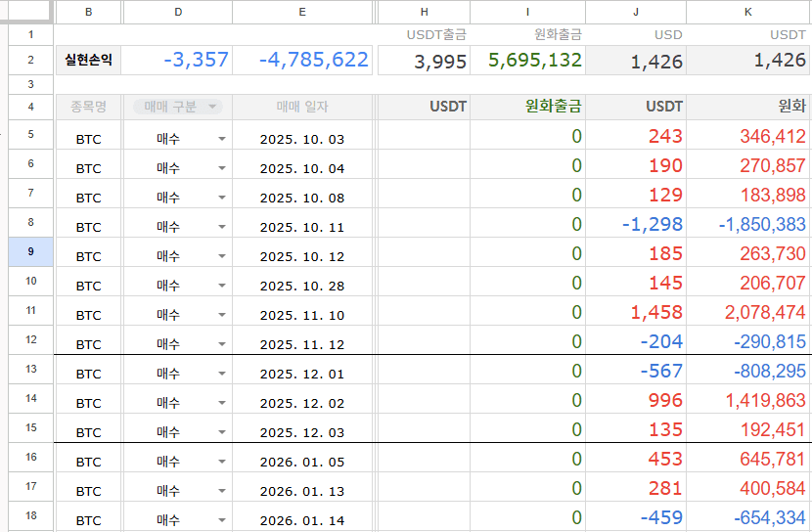Select the date cell 2026. 01. 13
Image resolution: width=812 pixels, height=532 pixels.
click(302, 487)
